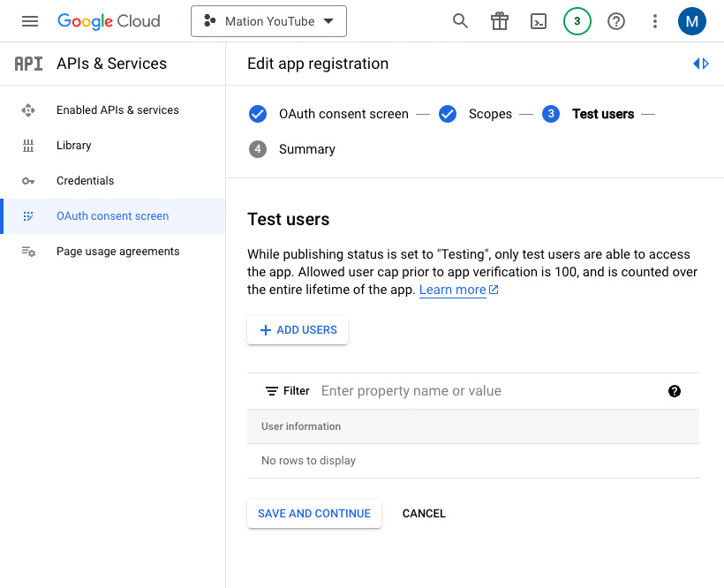Click the Page usage agreements gear icon

pyautogui.click(x=28, y=252)
